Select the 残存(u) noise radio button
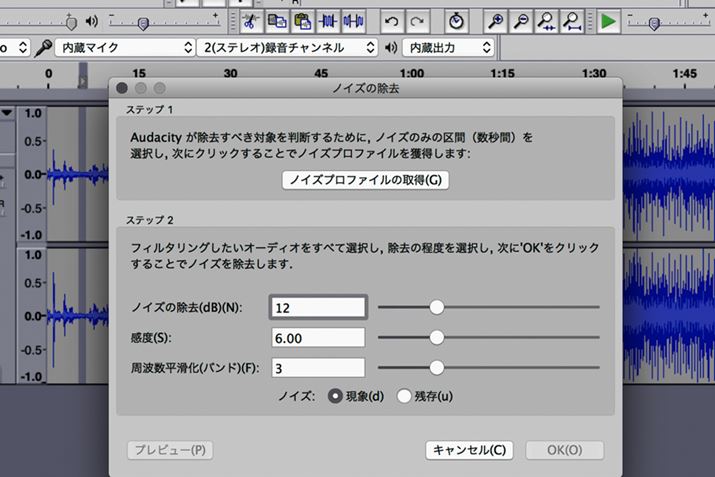This screenshot has width=715, height=477. click(x=404, y=396)
